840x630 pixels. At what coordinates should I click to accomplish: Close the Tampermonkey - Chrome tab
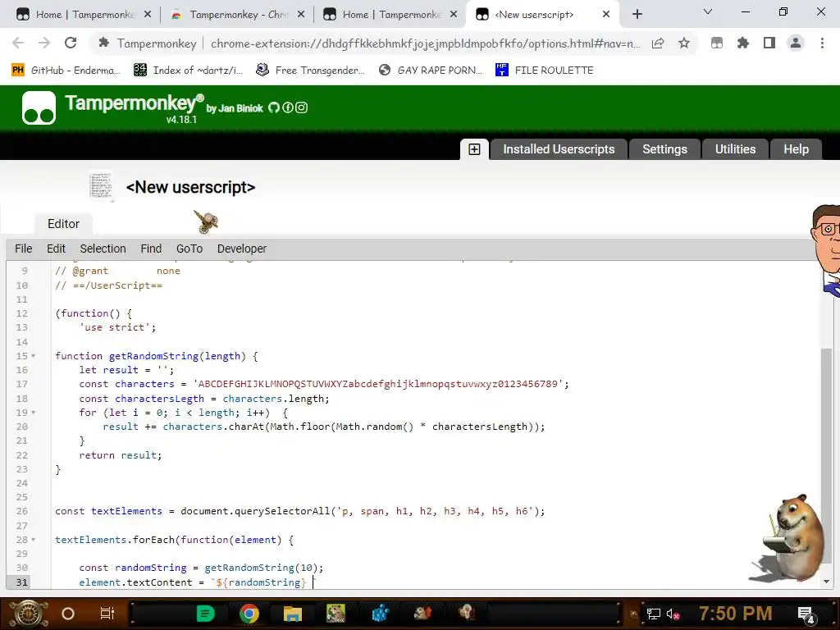(x=301, y=15)
